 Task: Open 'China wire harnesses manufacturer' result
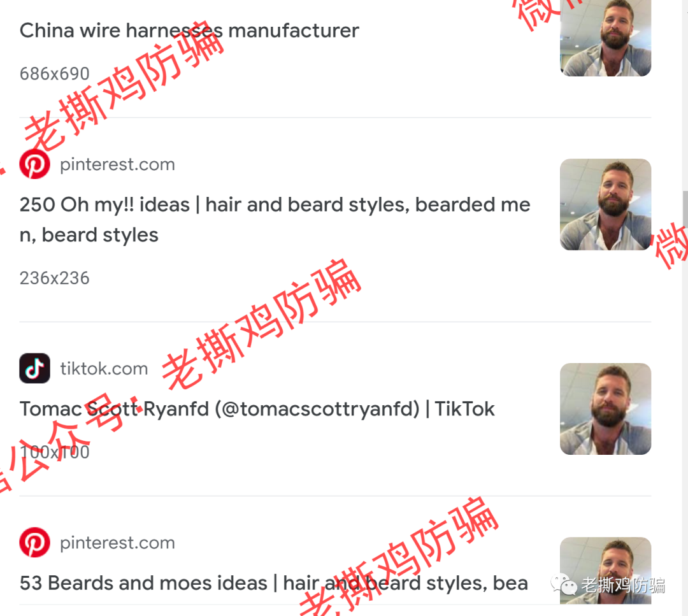pos(189,31)
